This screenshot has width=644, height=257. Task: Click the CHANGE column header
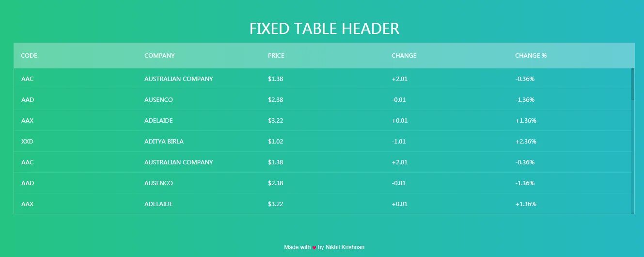coord(404,56)
